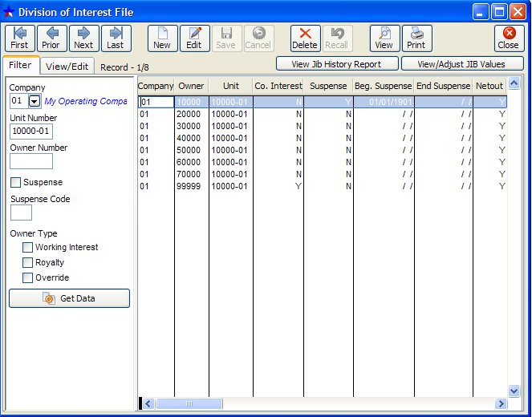Click View/Adjust JIB Values button
The height and width of the screenshot is (417, 532).
(463, 64)
